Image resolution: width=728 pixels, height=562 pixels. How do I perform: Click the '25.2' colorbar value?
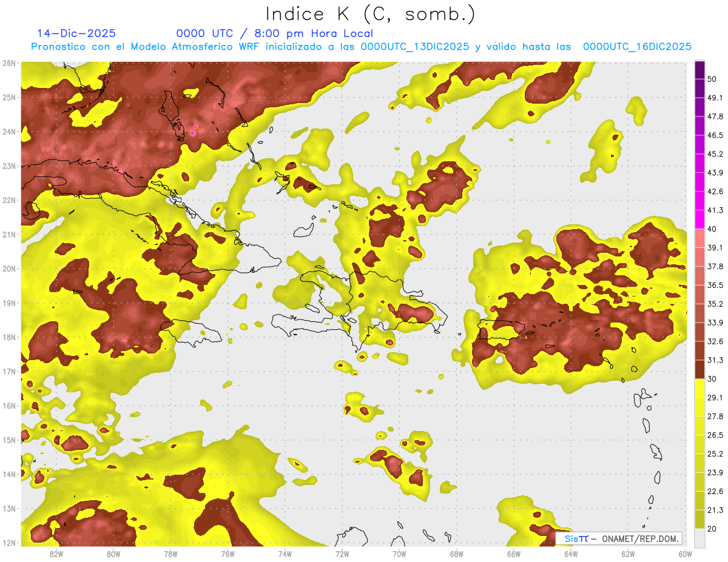click(x=715, y=454)
